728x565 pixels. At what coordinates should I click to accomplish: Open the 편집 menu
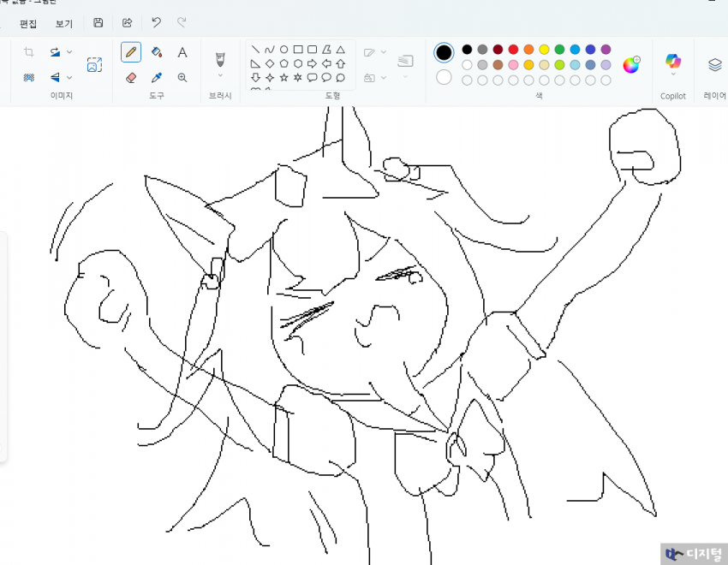28,24
